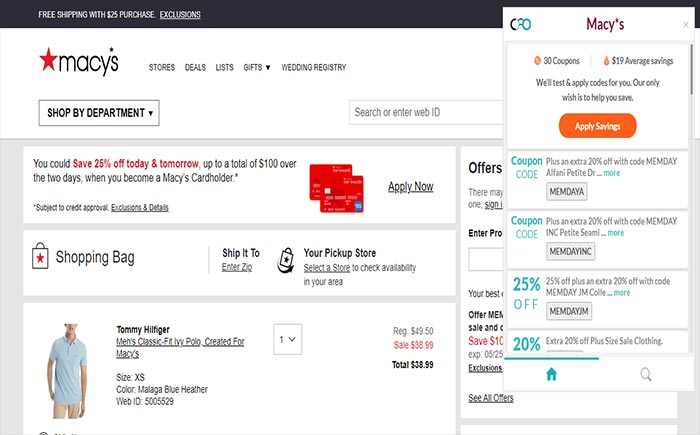This screenshot has height=435, width=700.
Task: Open Men's Classic-Fit Ivy Polo product link
Action: (180, 347)
